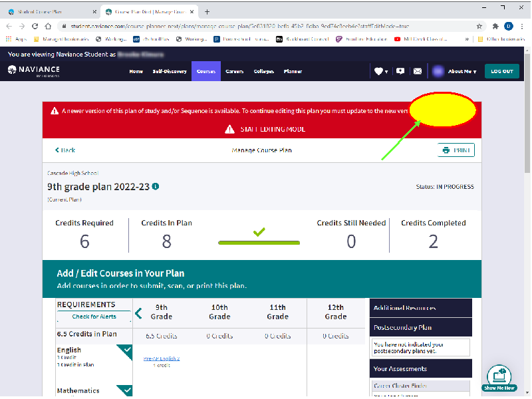This screenshot has width=532, height=399.
Task: Open the PowerSchool bookmark
Action: (x=241, y=39)
